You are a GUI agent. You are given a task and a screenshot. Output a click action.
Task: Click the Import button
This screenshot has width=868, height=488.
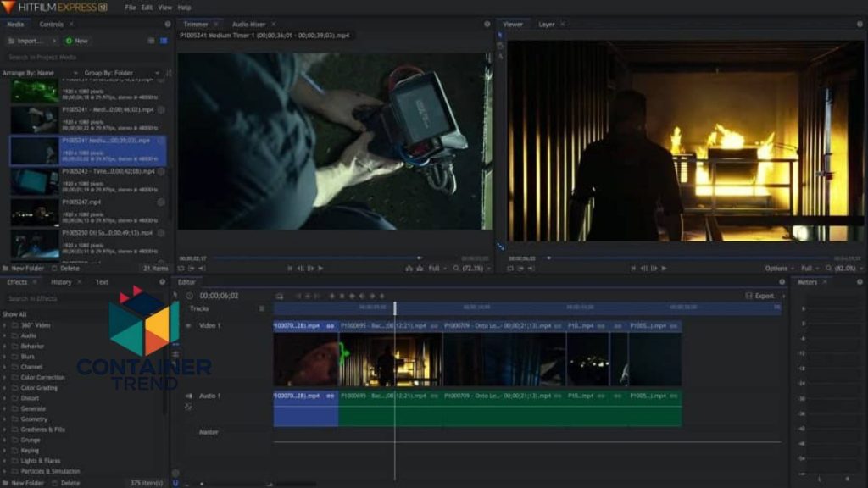[x=26, y=41]
